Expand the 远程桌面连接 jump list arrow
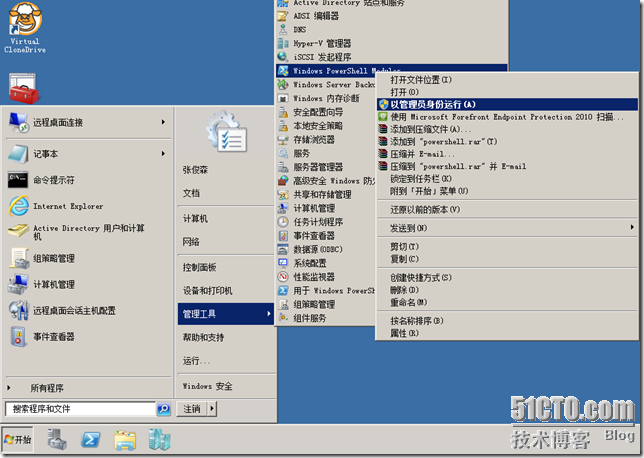The image size is (644, 458). pos(163,122)
